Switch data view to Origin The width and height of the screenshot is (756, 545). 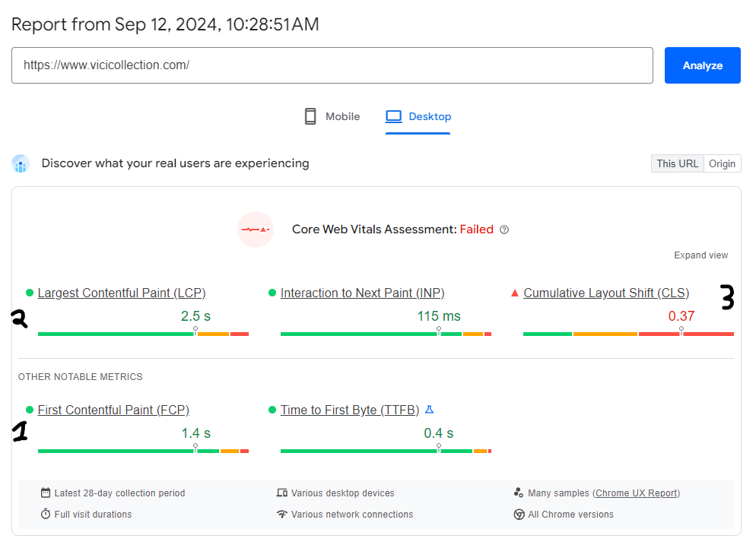point(722,163)
